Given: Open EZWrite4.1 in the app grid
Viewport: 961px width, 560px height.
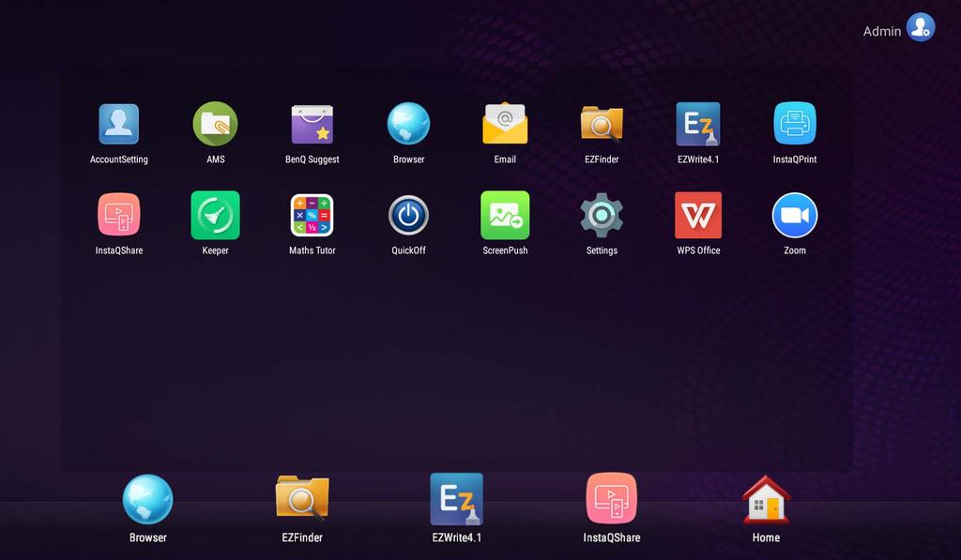Looking at the screenshot, I should [698, 124].
